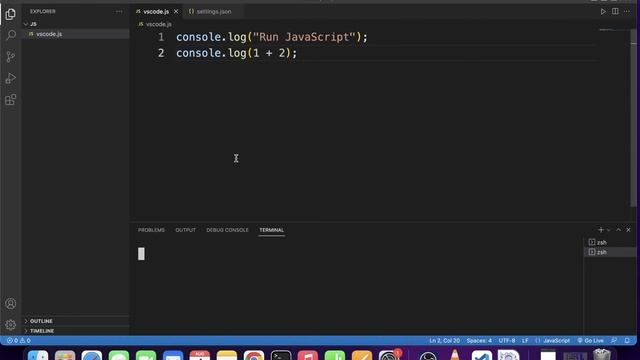Switch to the Debug Console panel tab
The width and height of the screenshot is (640, 360).
coord(227,230)
